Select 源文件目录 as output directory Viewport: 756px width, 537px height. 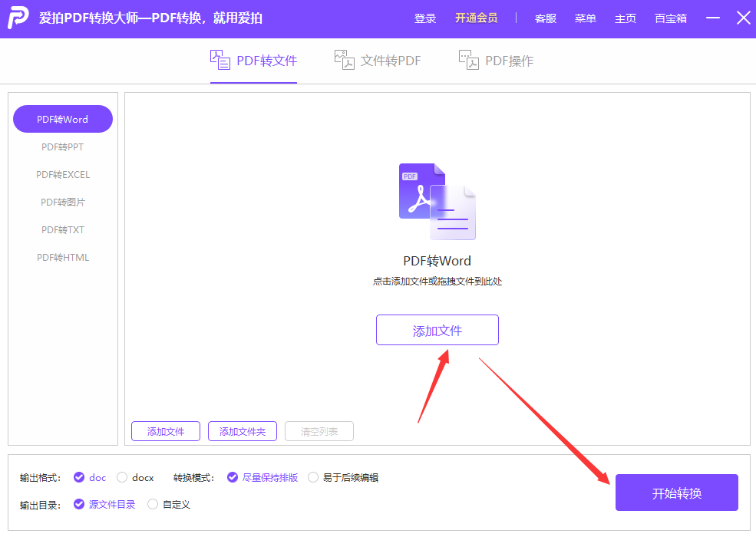click(104, 504)
